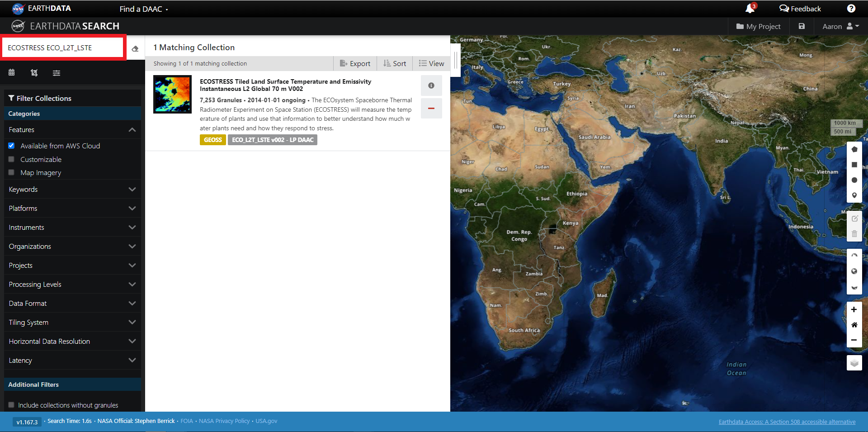The height and width of the screenshot is (432, 868).
Task: Open the Aaron user account menu
Action: pos(841,26)
